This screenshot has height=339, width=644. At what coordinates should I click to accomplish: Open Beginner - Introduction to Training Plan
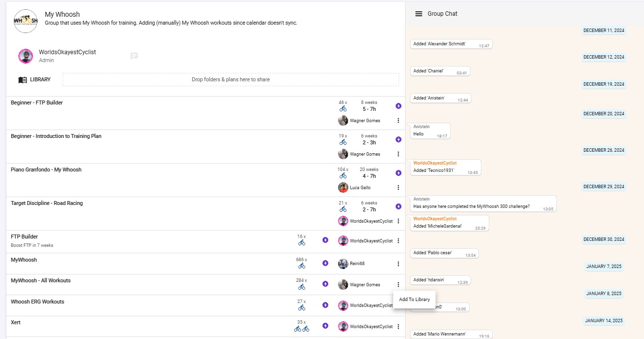coord(56,136)
